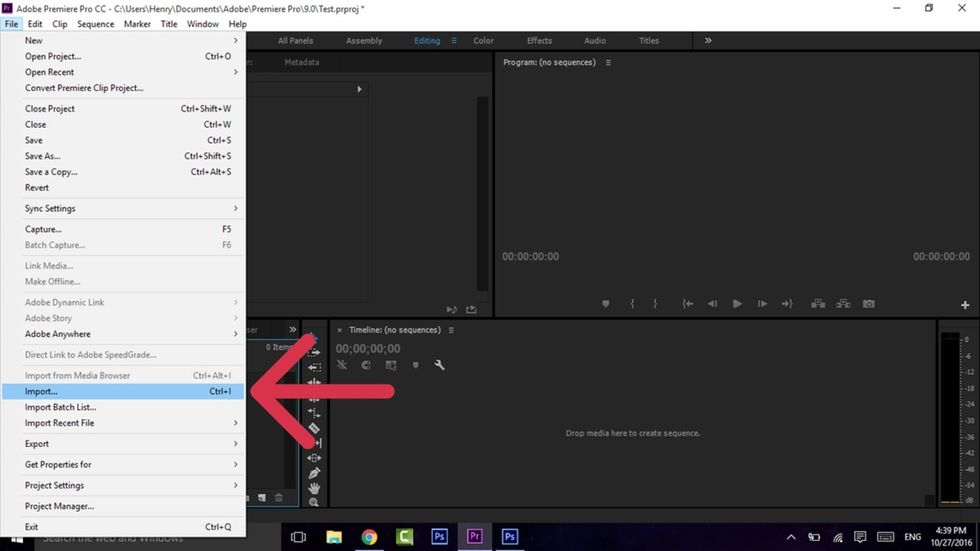Switch to the Effects workspace
980x551 pixels.
pyautogui.click(x=539, y=41)
